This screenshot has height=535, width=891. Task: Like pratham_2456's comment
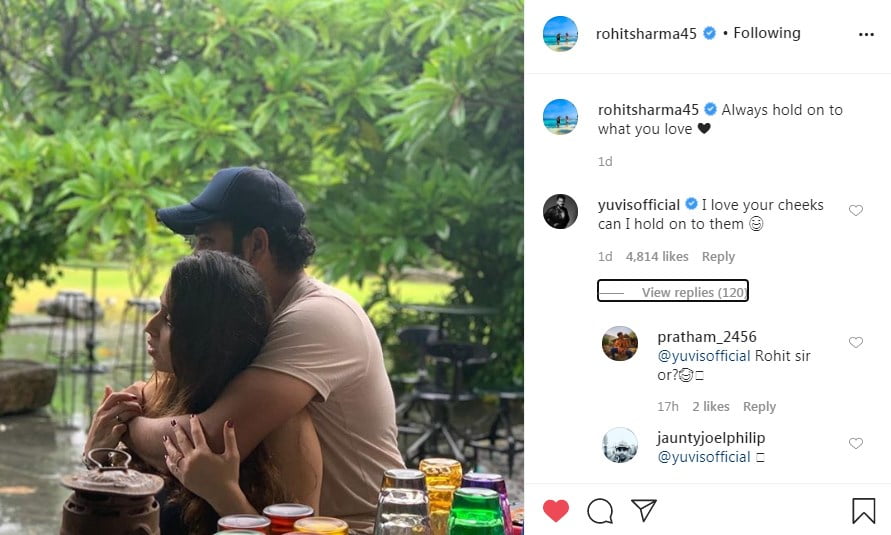[x=856, y=343]
